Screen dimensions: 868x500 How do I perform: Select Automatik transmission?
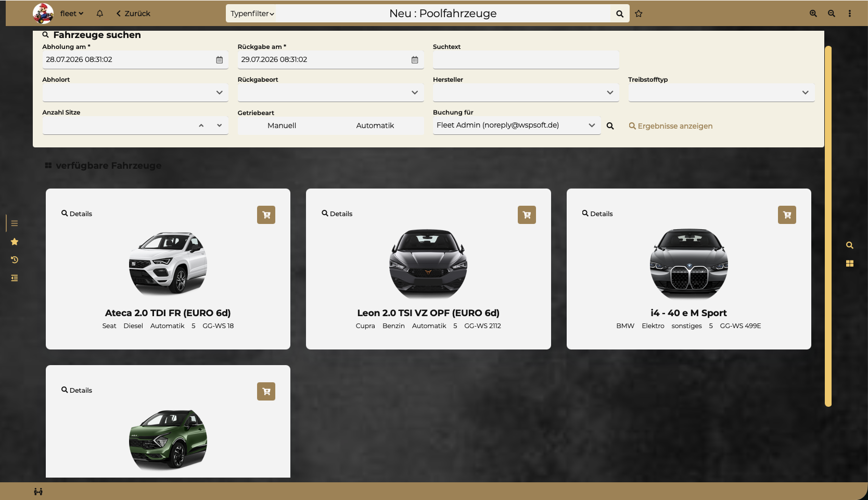pyautogui.click(x=375, y=126)
